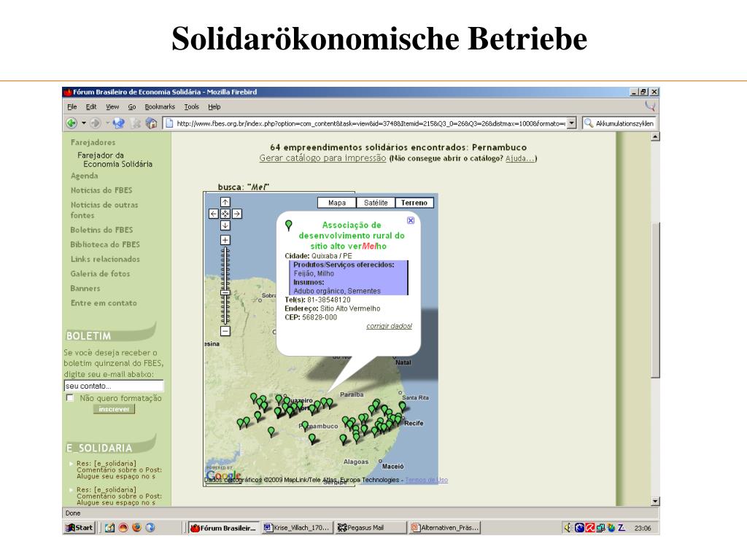The image size is (747, 560).
Task: Click the browser Forward arrow button
Action: (x=96, y=123)
